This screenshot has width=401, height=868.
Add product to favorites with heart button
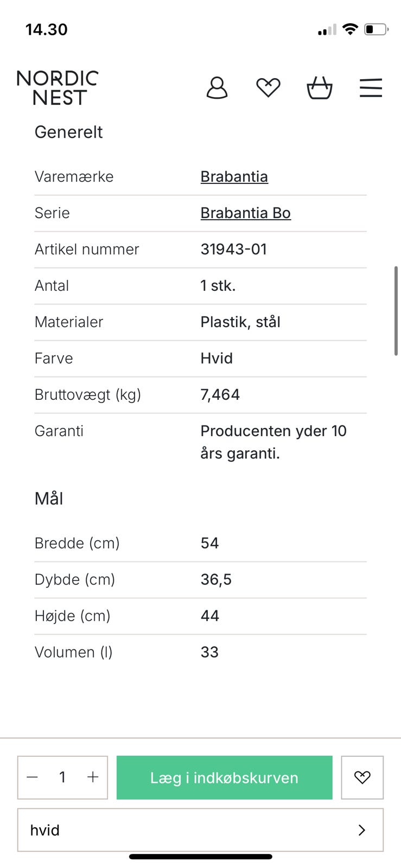pyautogui.click(x=362, y=777)
